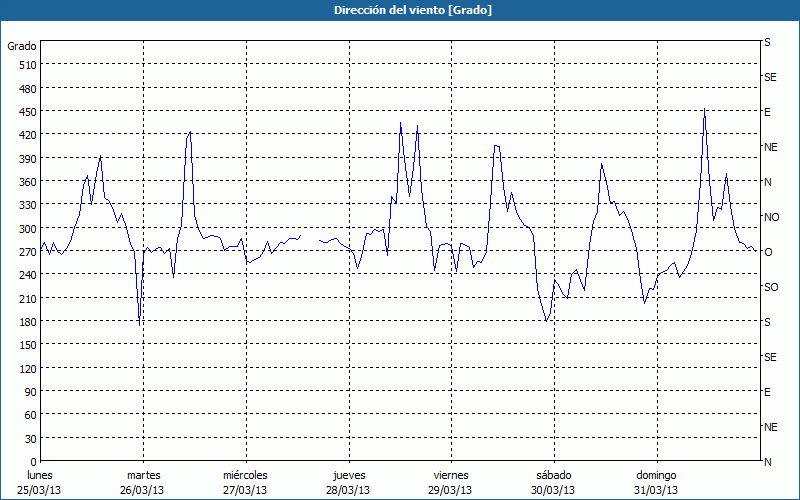
Task: Click the domingo 31/03/13 date label
Action: [656, 482]
